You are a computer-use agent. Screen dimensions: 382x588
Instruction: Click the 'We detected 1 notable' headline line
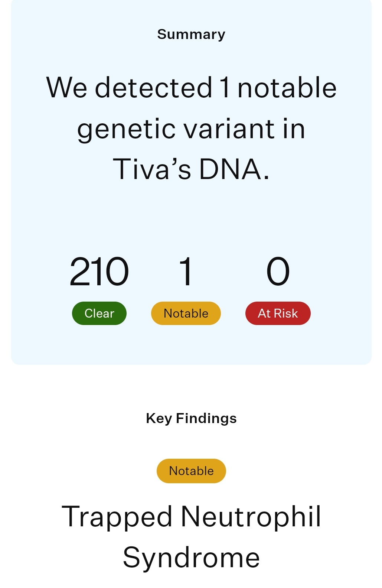click(x=191, y=88)
